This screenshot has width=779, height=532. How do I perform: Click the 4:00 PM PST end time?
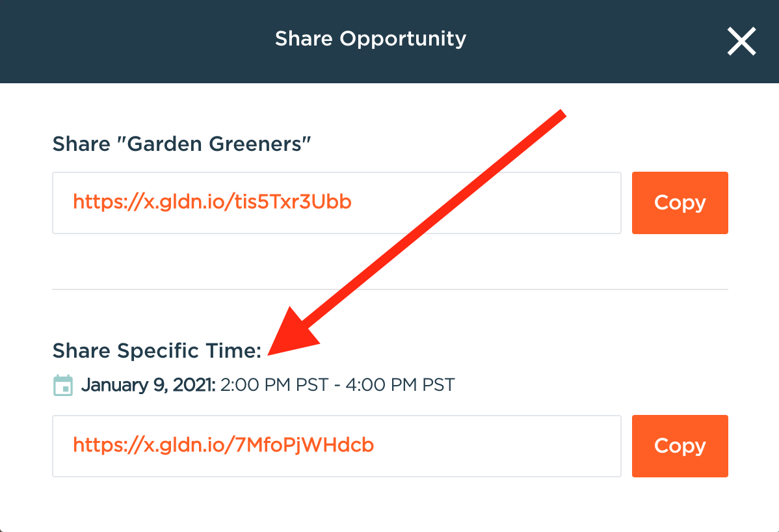point(401,385)
